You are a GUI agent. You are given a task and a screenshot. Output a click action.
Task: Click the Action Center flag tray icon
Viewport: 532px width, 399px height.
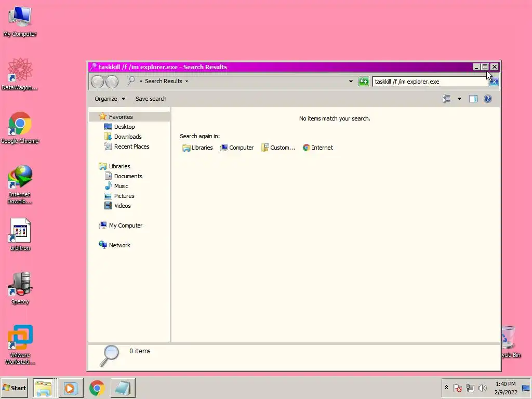(x=457, y=388)
